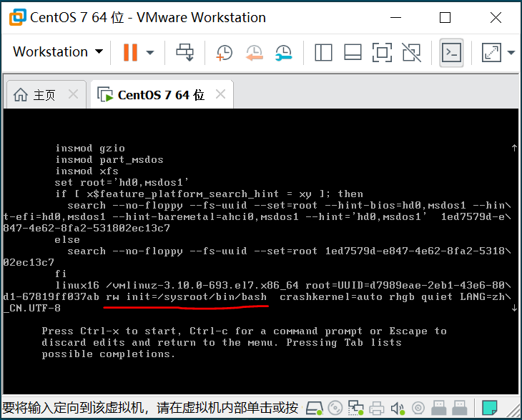This screenshot has height=420, width=522.
Task: Expand the stretch display dropdown arrow
Action: [511, 53]
